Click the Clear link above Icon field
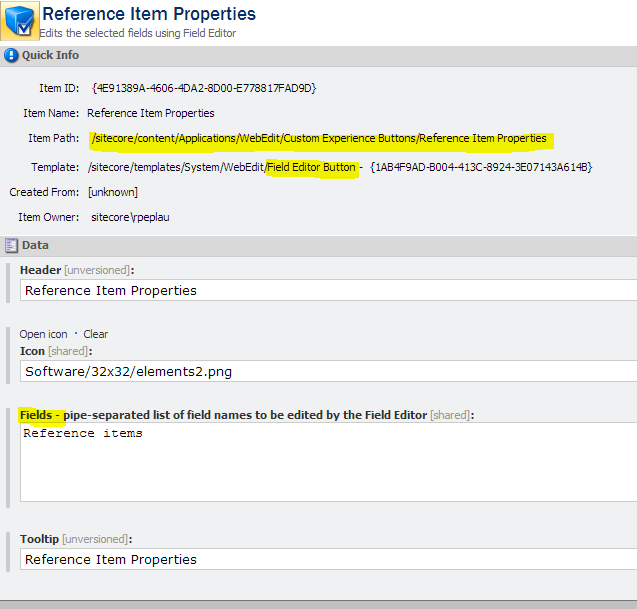Image resolution: width=637 pixels, height=609 pixels. tap(95, 334)
